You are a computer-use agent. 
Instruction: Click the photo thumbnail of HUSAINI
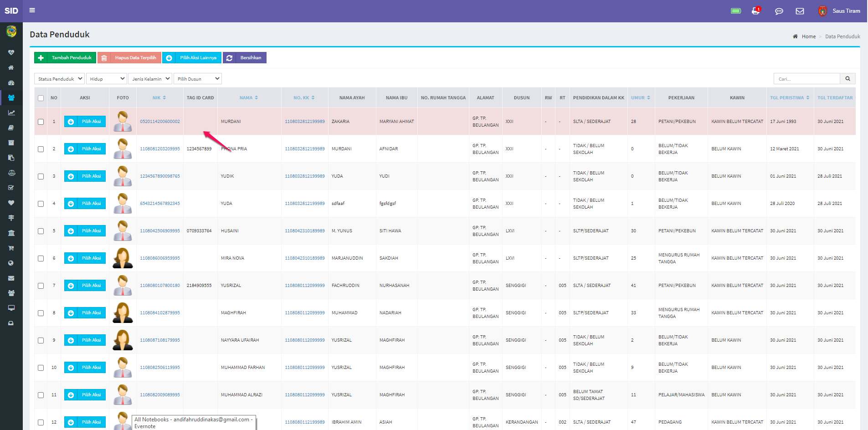(x=123, y=231)
